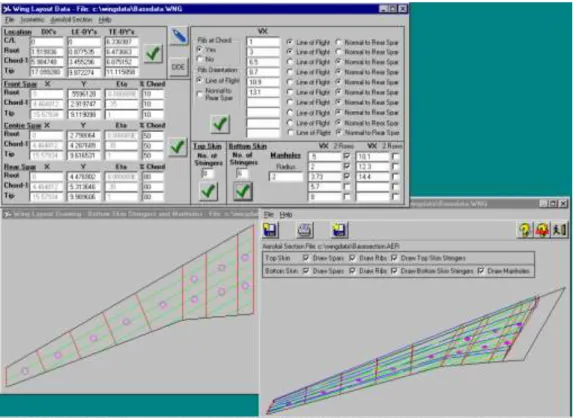Click Centre Spar Tip Y field

(x=84, y=156)
